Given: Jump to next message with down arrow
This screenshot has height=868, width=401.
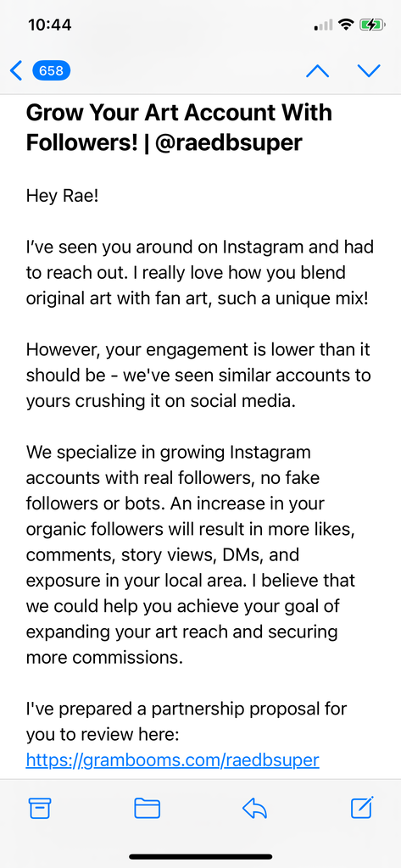Looking at the screenshot, I should coord(369,71).
